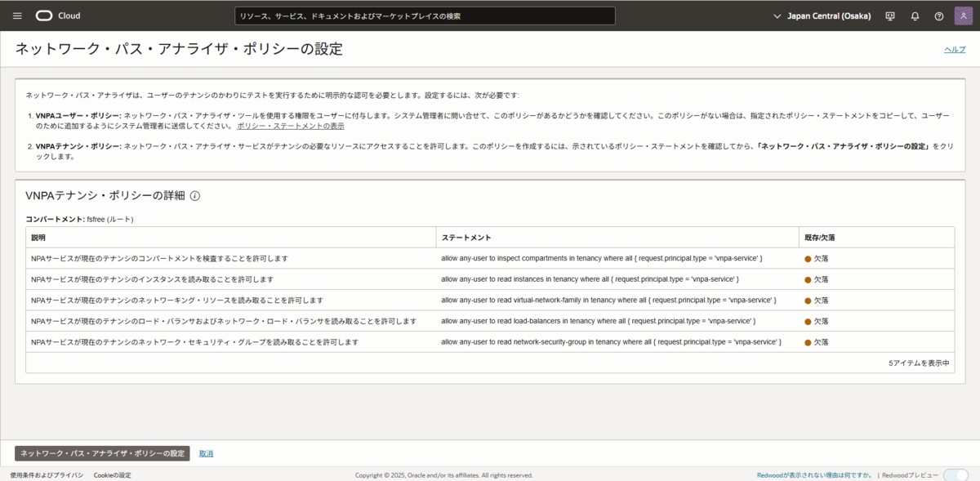Select the read network-security-group statement text
980x481 pixels.
click(611, 342)
